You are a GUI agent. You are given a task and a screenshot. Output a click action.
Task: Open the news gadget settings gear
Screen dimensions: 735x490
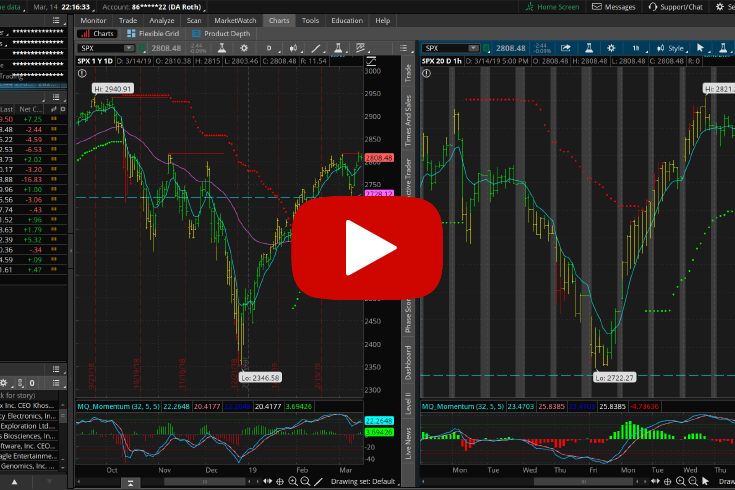4,383
